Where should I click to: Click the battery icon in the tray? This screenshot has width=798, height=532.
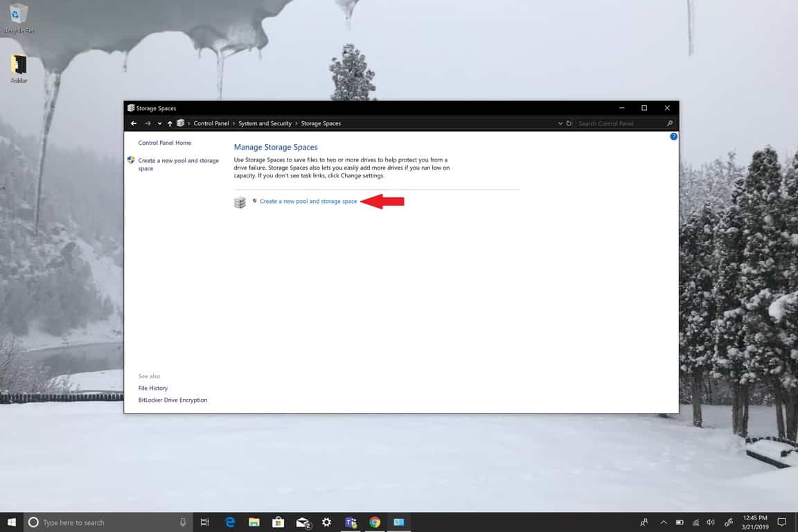pos(680,522)
